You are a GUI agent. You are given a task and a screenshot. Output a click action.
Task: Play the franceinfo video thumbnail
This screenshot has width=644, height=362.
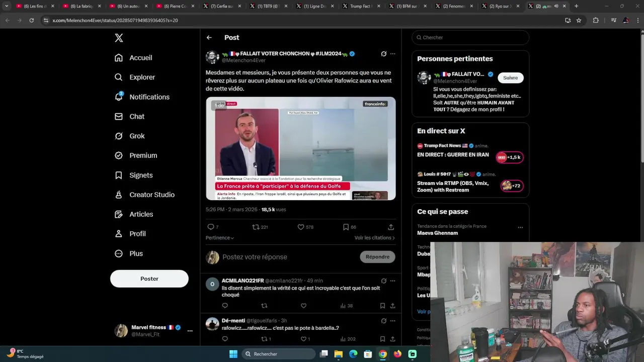pos(300,149)
